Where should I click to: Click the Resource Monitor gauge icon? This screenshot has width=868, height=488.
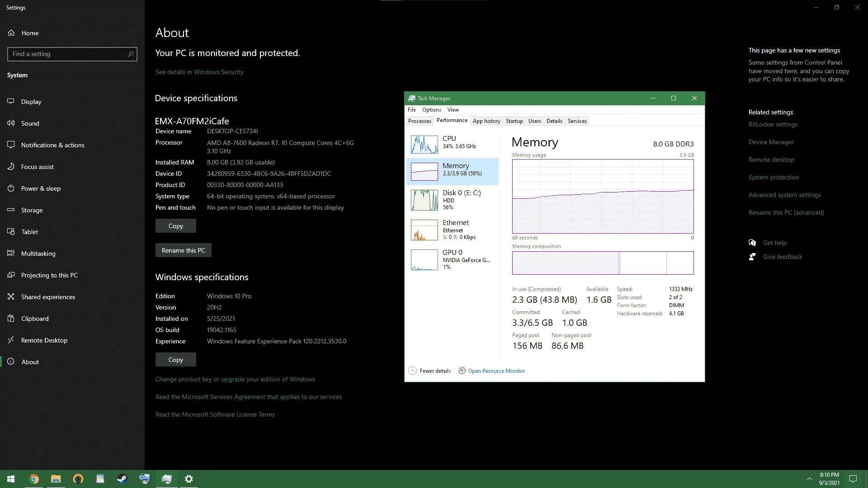tap(462, 371)
